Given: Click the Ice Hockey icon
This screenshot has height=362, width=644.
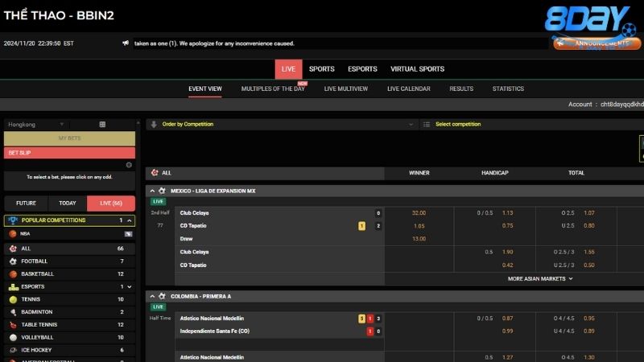Looking at the screenshot, I should click(13, 350).
